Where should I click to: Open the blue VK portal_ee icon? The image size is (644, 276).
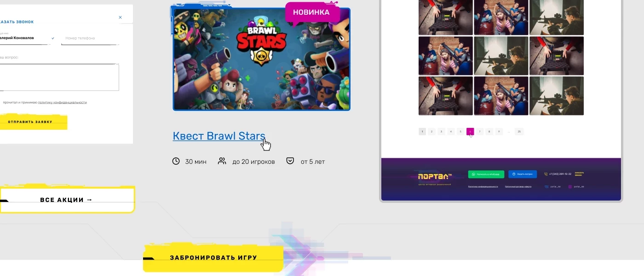(x=546, y=187)
